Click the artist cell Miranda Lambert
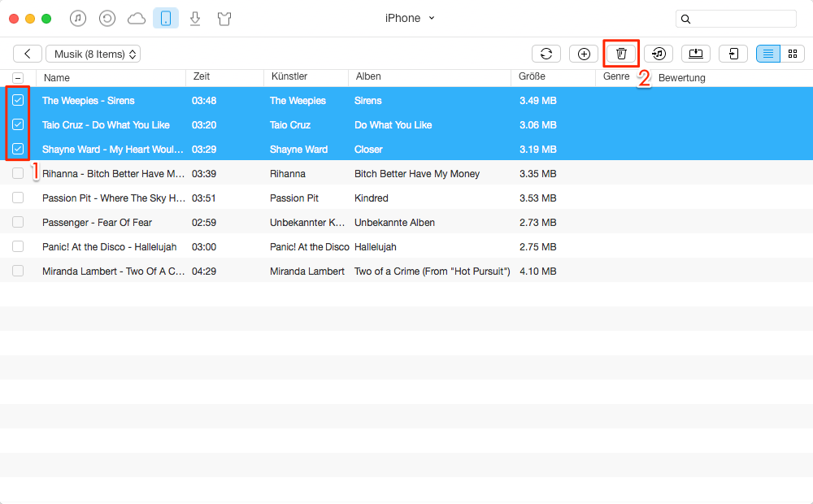Image resolution: width=813 pixels, height=504 pixels. 307,272
